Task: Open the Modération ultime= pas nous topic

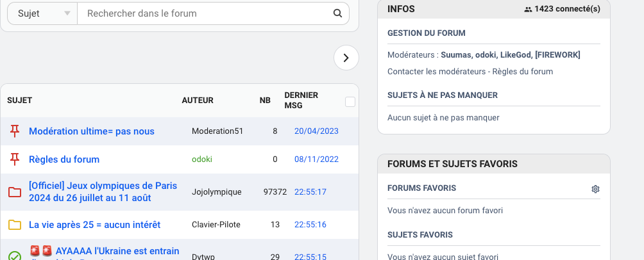Action: tap(92, 131)
